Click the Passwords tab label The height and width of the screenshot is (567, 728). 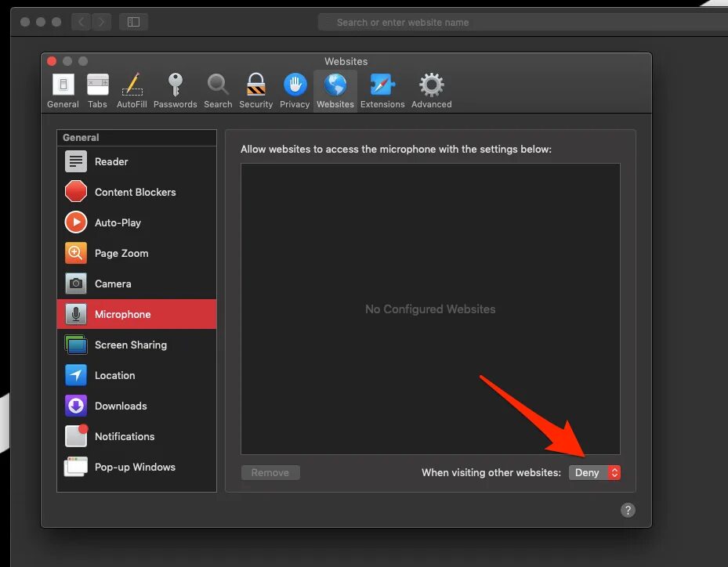pyautogui.click(x=175, y=104)
